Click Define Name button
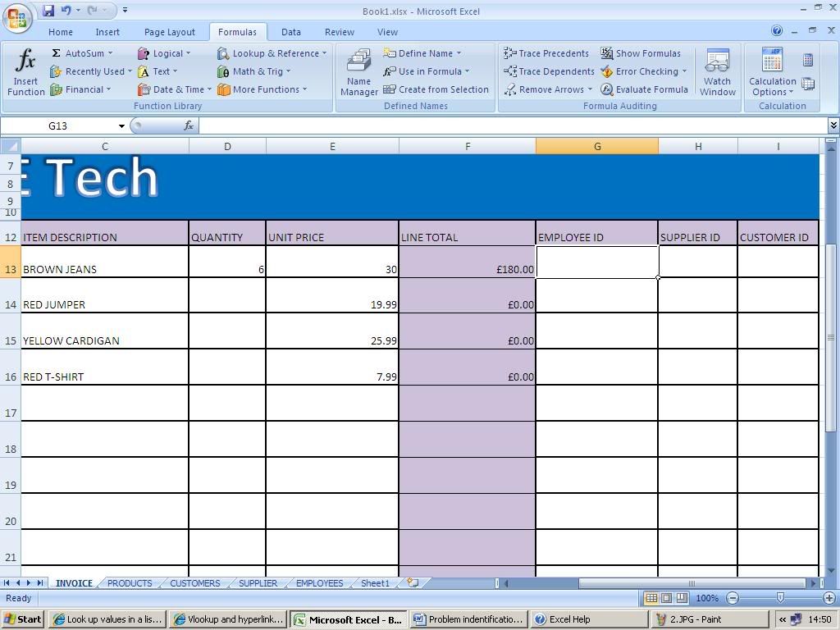Viewport: 840px width, 630px height. [x=422, y=53]
